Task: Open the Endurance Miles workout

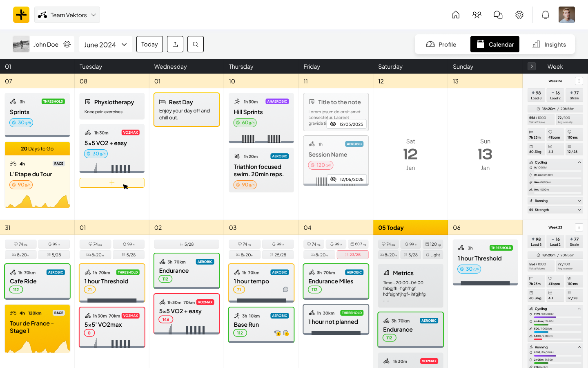Action: [336, 281]
